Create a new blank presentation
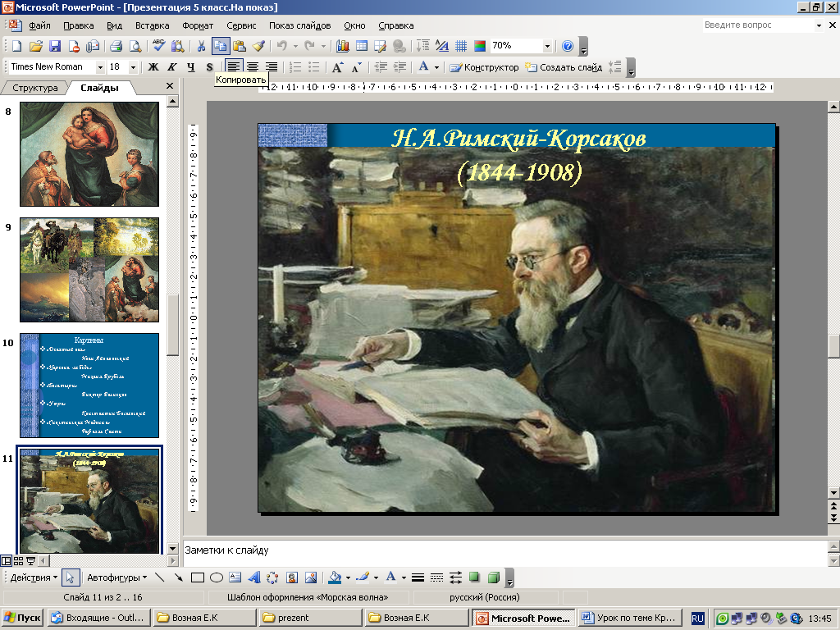Image resolution: width=840 pixels, height=630 pixels. 16,46
